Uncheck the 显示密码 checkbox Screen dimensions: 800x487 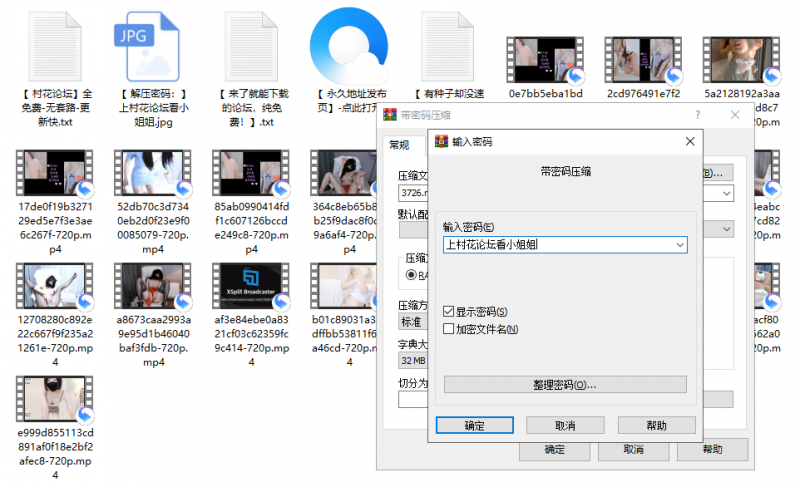pos(449,312)
